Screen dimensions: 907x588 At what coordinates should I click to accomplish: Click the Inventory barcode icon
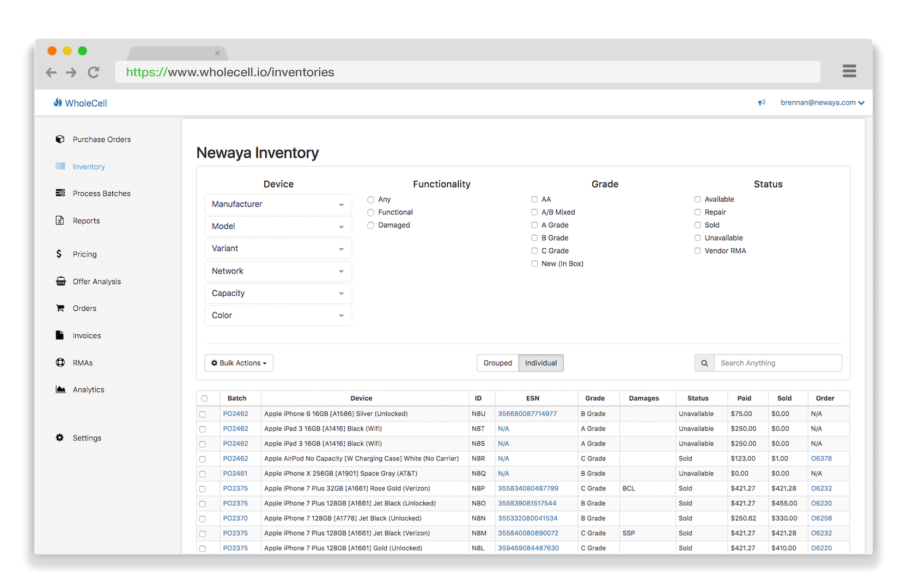point(60,166)
